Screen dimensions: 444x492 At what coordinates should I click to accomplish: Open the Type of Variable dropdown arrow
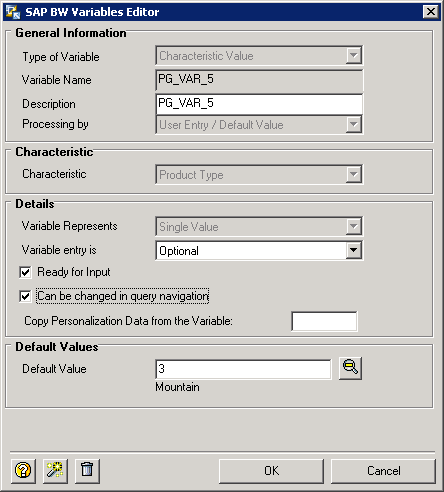tap(354, 55)
